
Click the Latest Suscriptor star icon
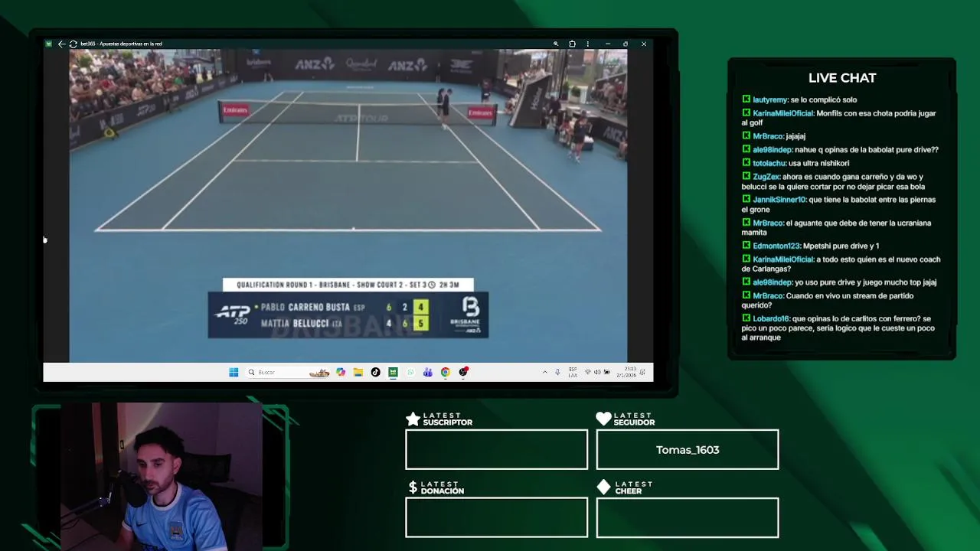(x=413, y=419)
